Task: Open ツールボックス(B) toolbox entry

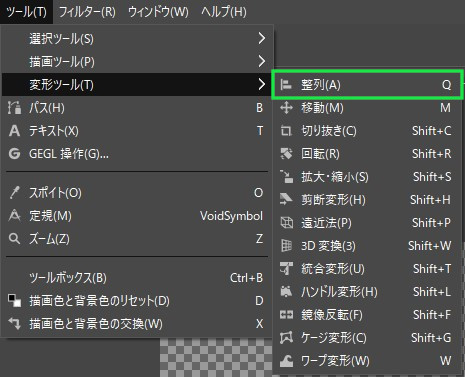Action: 138,278
